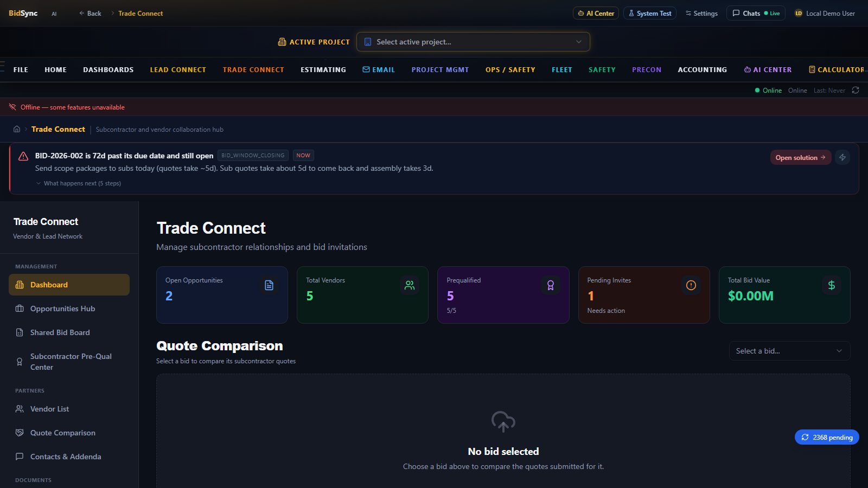Open the TRADE CONNECT menu tab
This screenshot has width=868, height=488.
pyautogui.click(x=253, y=70)
